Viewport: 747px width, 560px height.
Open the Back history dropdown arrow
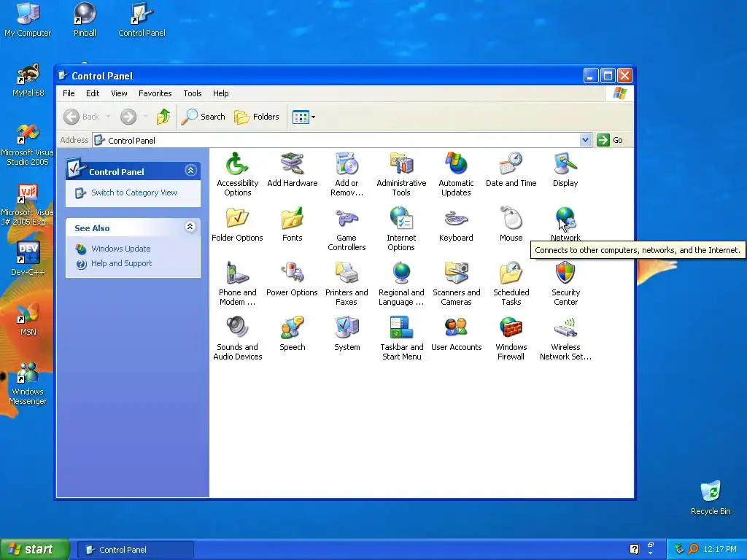coord(108,117)
